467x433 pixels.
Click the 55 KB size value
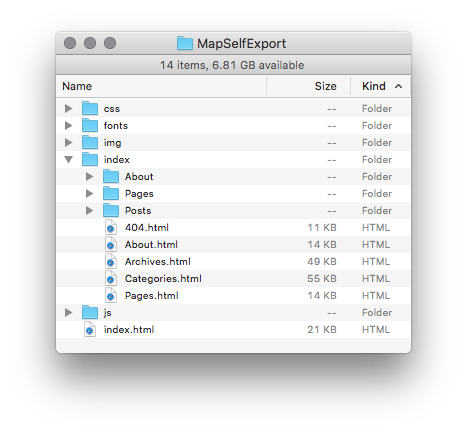point(322,279)
